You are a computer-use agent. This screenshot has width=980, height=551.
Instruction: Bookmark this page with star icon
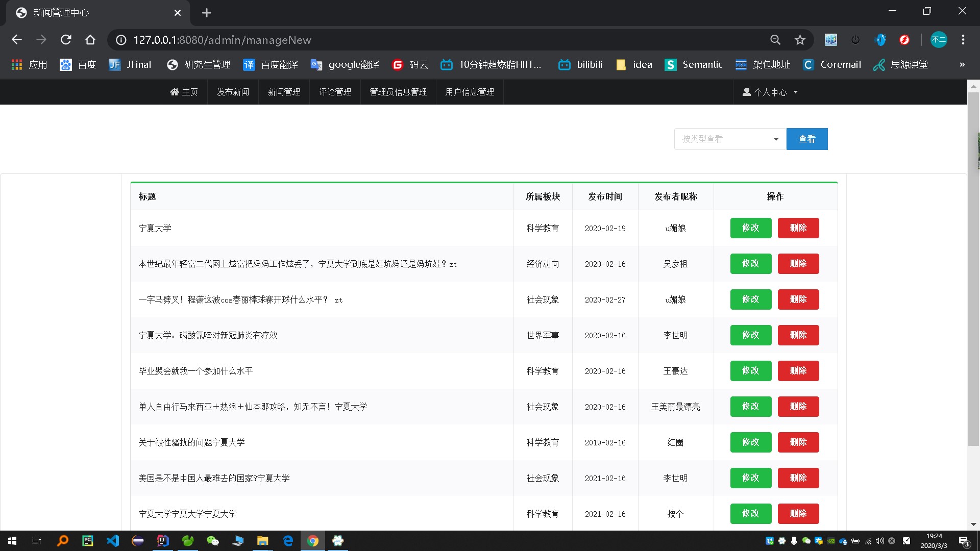click(x=800, y=40)
